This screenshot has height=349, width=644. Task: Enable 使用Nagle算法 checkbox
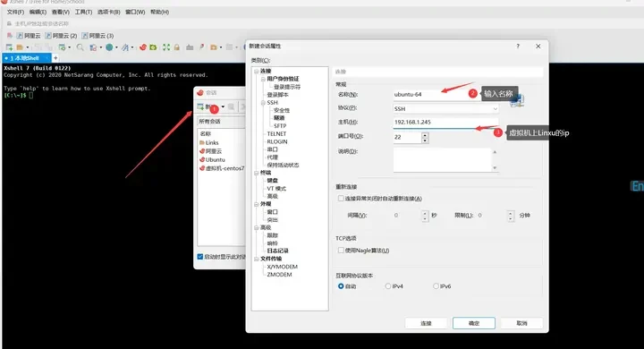click(x=341, y=250)
